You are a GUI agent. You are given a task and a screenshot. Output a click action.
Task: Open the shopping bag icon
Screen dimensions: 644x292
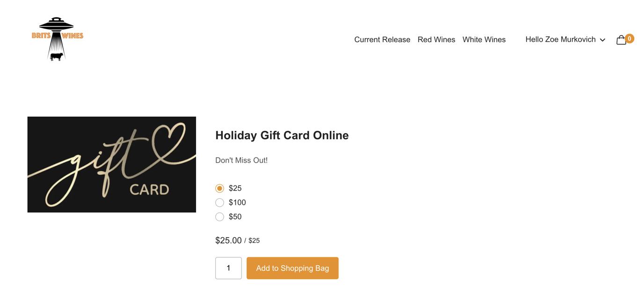[622, 40]
